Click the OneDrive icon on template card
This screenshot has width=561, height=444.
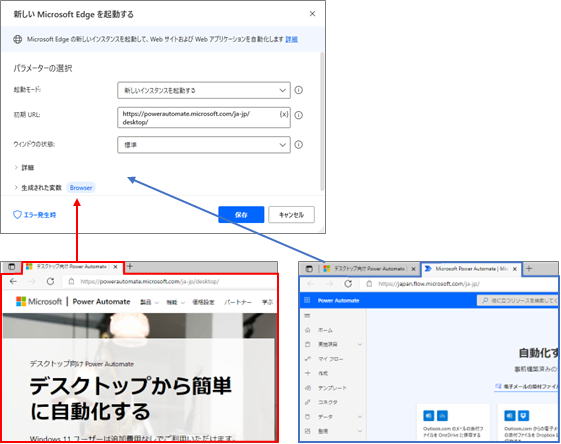pyautogui.click(x=442, y=416)
